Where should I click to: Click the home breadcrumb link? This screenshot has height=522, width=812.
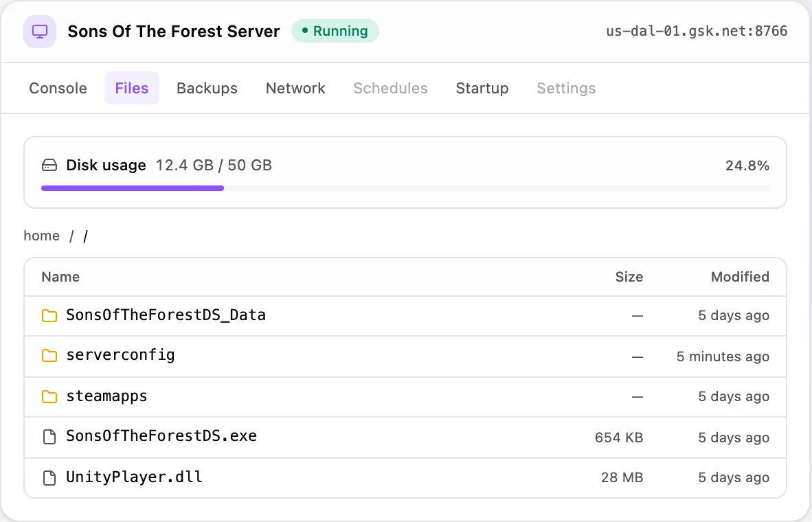[41, 236]
